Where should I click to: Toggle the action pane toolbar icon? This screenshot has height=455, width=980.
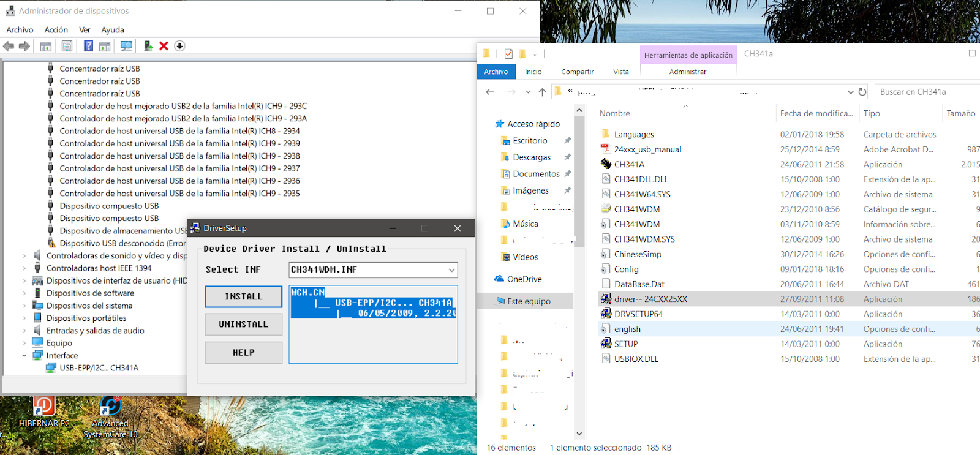click(x=105, y=46)
